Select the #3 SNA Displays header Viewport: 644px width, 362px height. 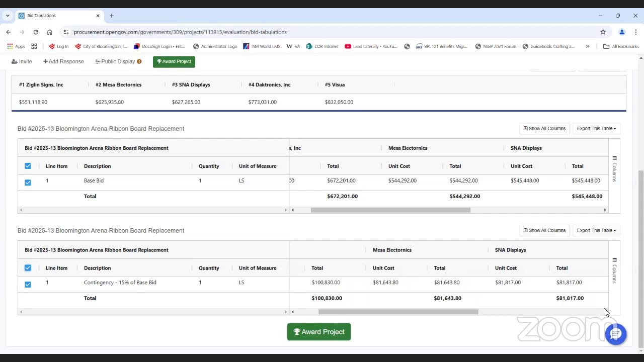(x=191, y=85)
